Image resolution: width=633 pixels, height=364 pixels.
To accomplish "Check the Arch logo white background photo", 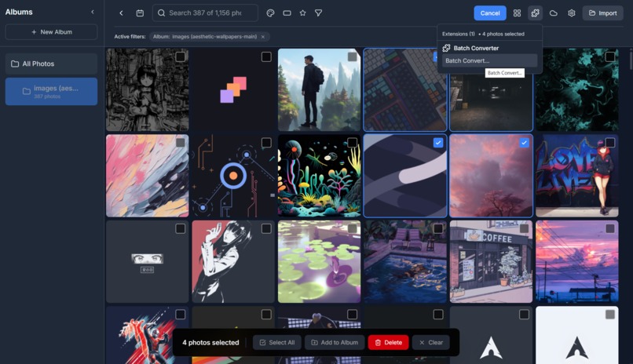I will pyautogui.click(x=610, y=315).
